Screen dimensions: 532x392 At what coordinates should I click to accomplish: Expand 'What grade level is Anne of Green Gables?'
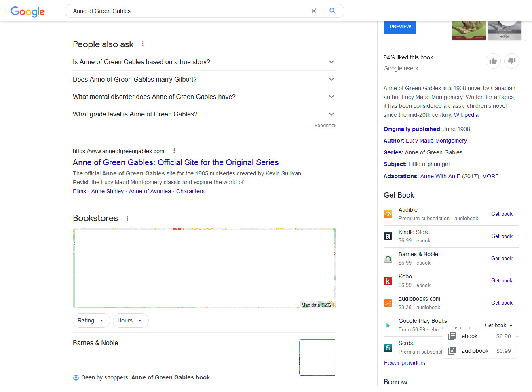[x=204, y=114]
